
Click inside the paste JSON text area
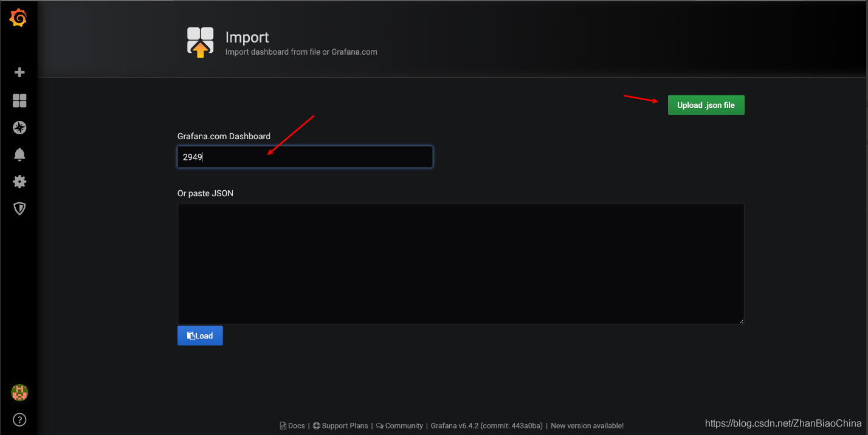[x=461, y=263]
